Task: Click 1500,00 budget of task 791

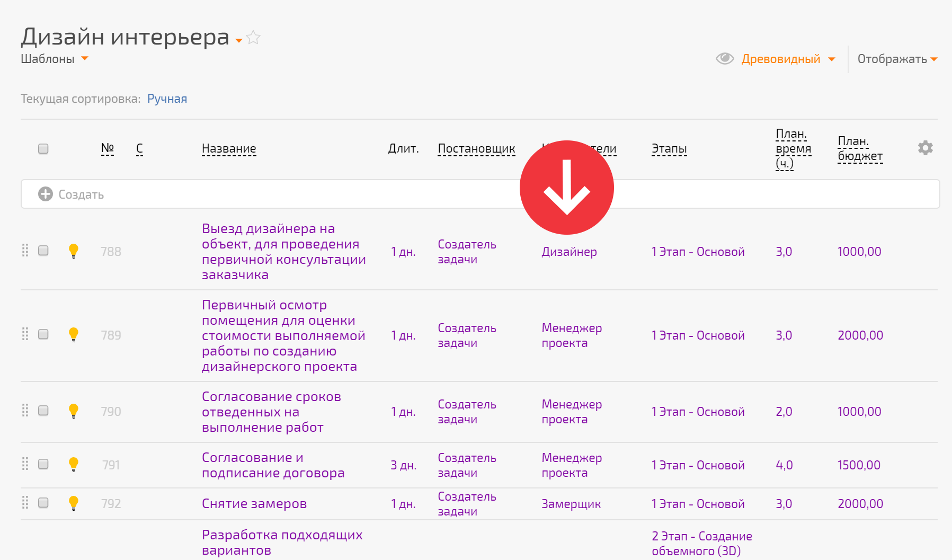Action: click(859, 465)
